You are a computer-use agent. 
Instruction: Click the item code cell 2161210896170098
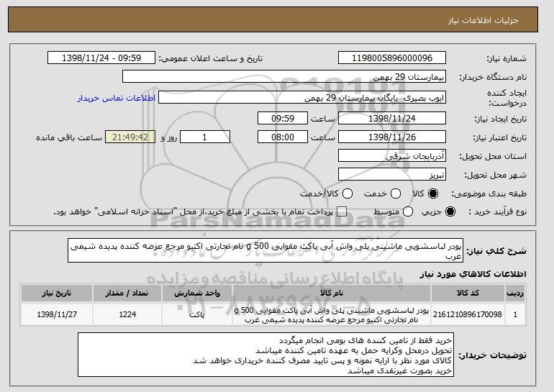(x=468, y=314)
